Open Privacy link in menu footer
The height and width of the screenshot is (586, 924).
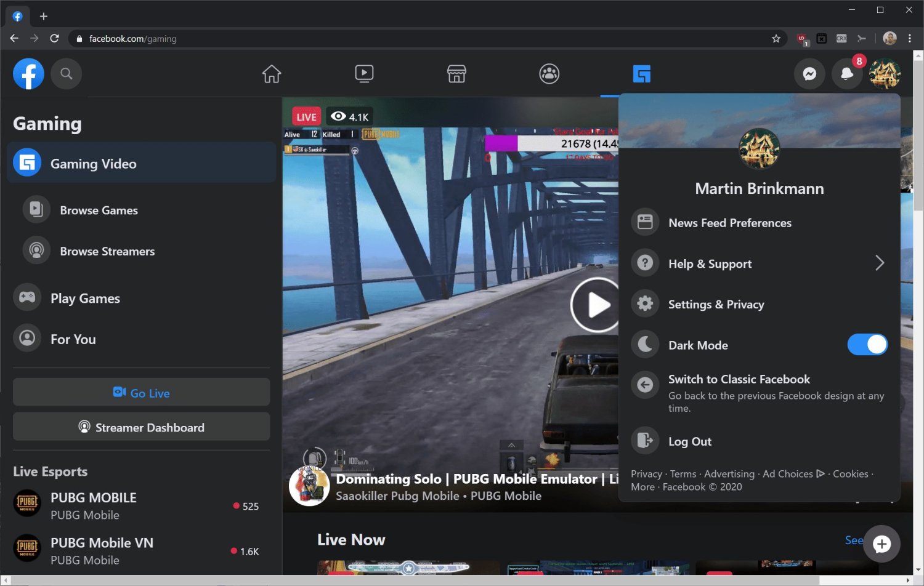646,474
